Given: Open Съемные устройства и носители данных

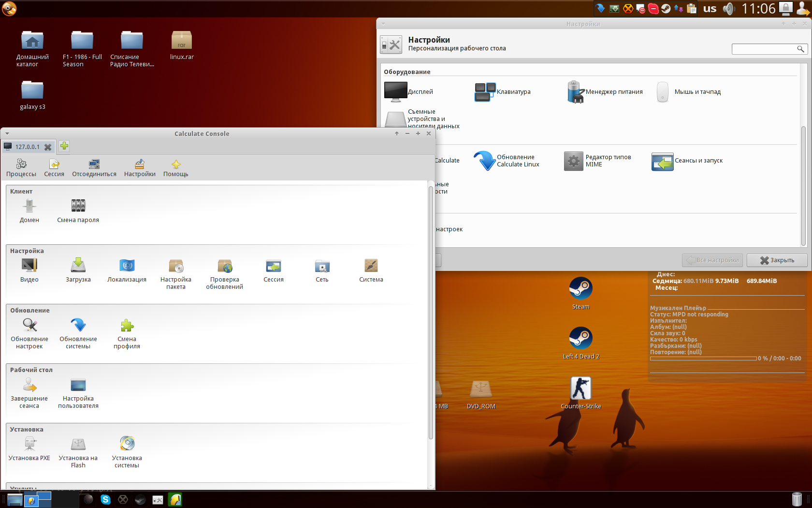Looking at the screenshot, I should point(422,119).
